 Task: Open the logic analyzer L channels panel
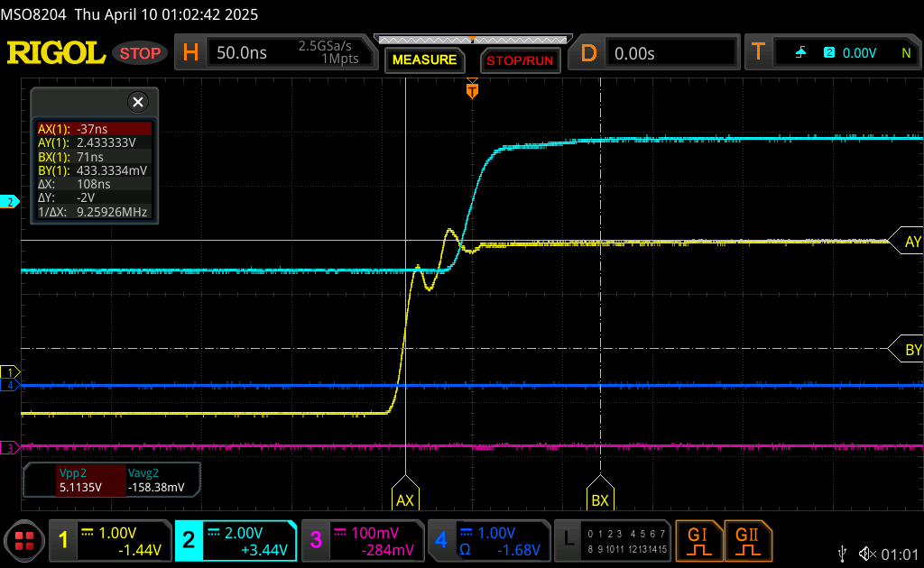(614, 540)
